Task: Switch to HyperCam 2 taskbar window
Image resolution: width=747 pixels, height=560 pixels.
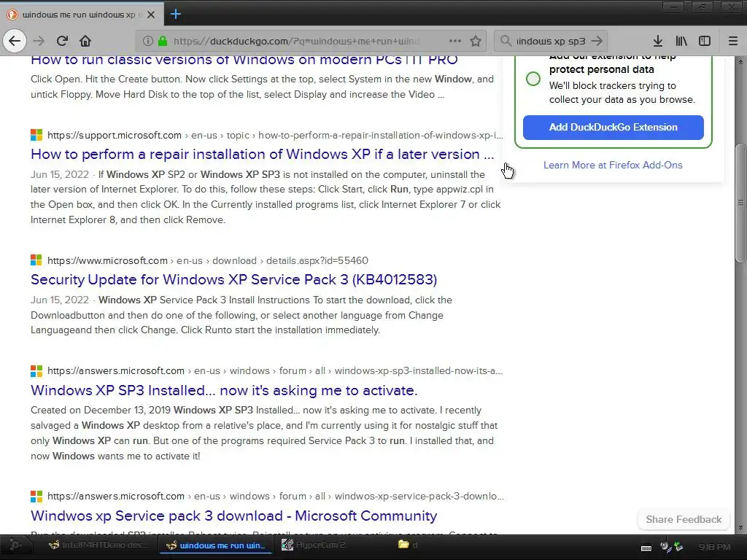Action: (314, 545)
